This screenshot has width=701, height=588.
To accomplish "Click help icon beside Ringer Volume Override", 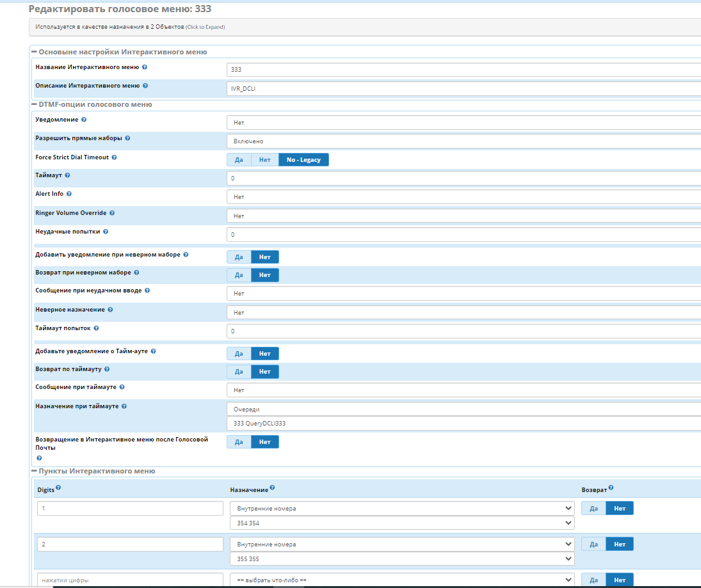I will (112, 213).
